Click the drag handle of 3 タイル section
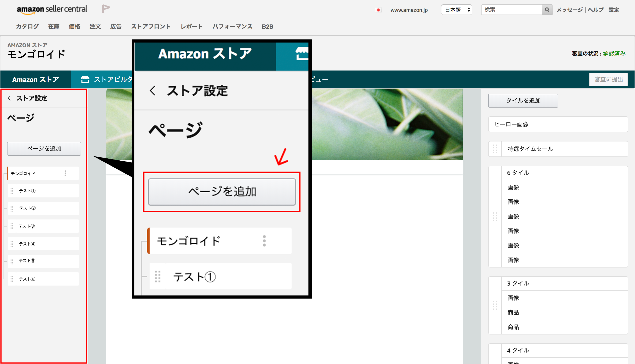The image size is (635, 364). point(495,305)
